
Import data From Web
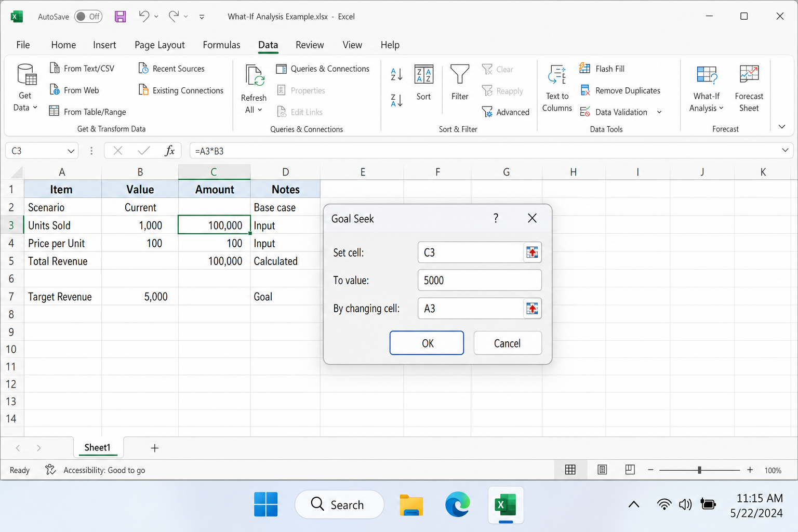click(74, 90)
